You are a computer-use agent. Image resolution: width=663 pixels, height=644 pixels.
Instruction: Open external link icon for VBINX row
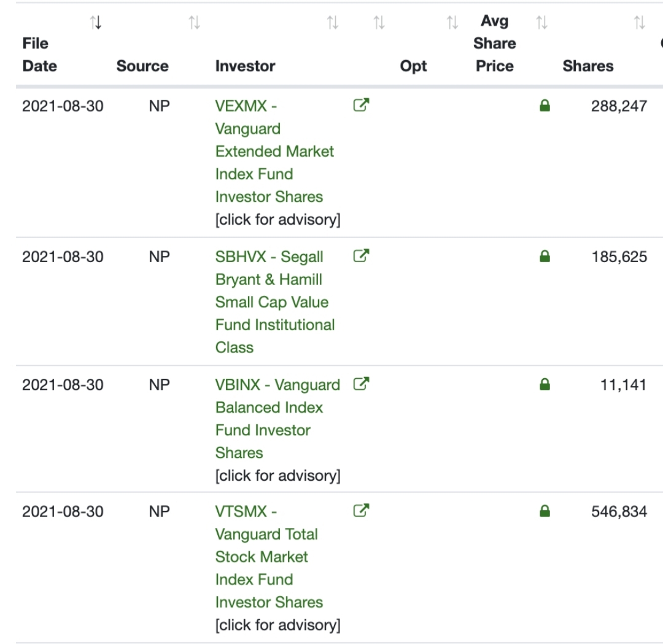pos(361,384)
